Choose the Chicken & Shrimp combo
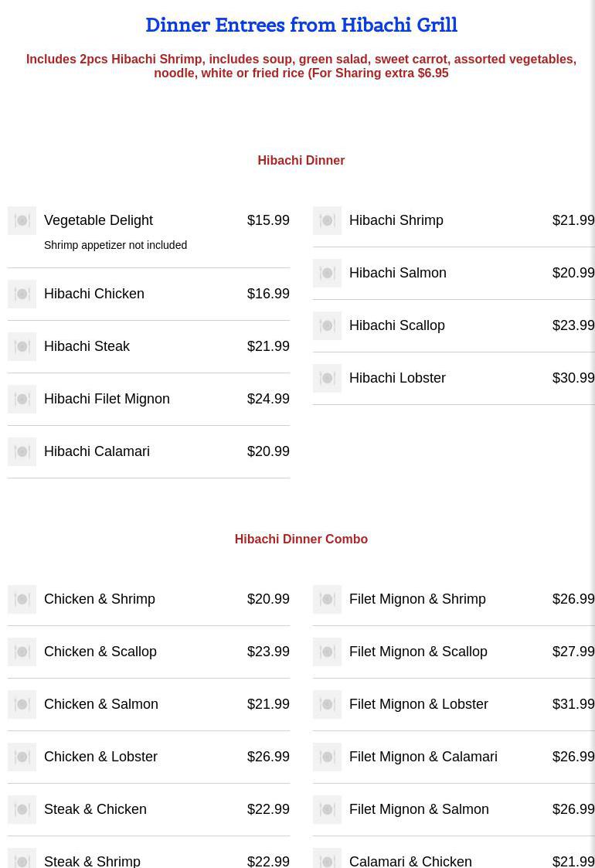Image resolution: width=595 pixels, height=868 pixels. tap(100, 599)
